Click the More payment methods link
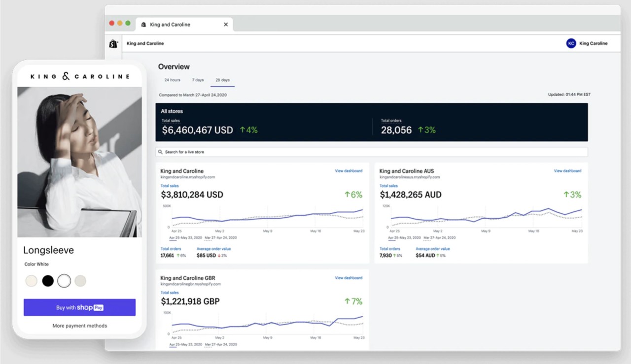Screen dimensions: 631x364 point(79,326)
